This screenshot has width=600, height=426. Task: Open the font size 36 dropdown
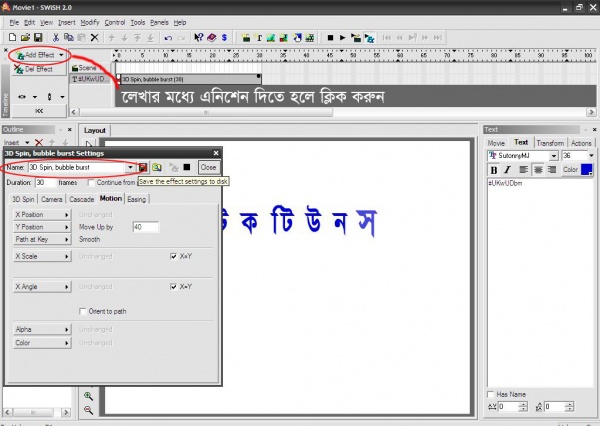tap(591, 156)
